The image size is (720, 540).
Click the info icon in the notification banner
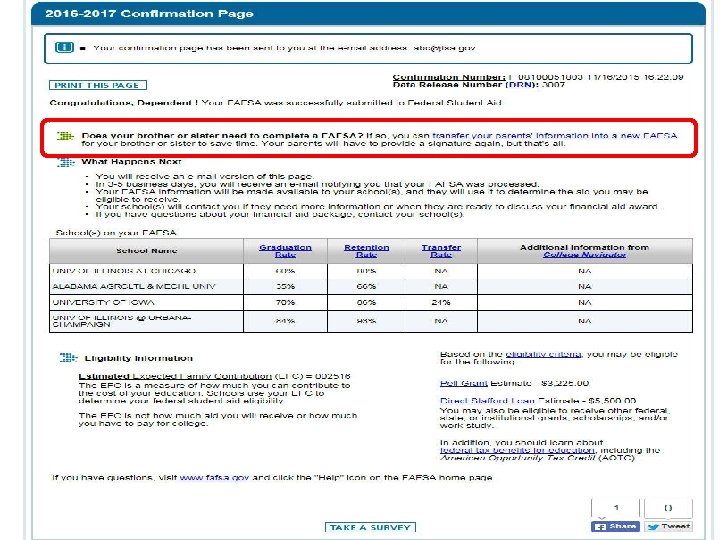(x=64, y=47)
